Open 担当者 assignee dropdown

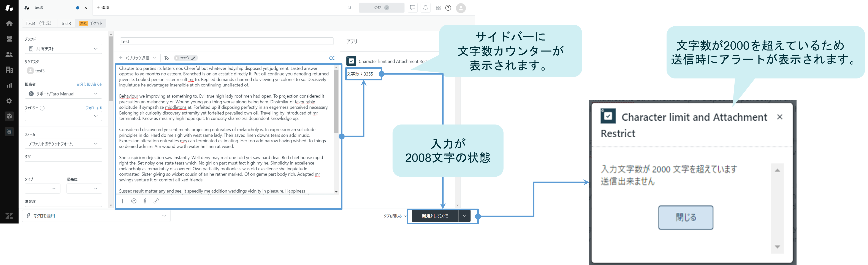point(63,94)
